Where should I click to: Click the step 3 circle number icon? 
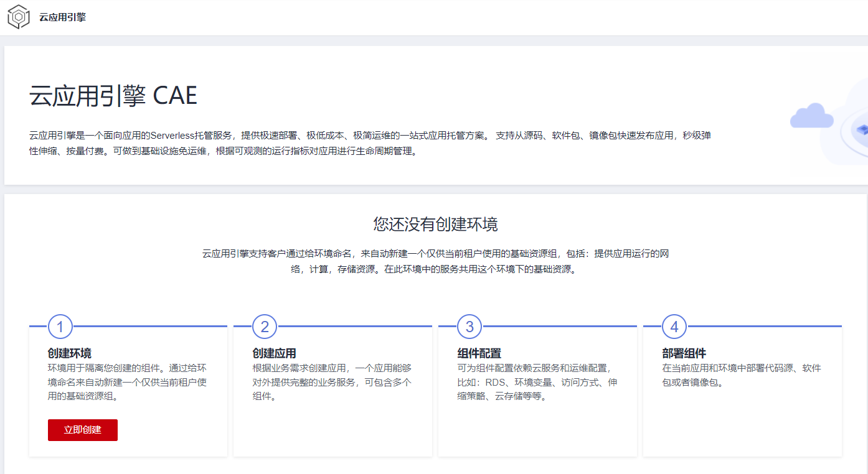pyautogui.click(x=469, y=327)
